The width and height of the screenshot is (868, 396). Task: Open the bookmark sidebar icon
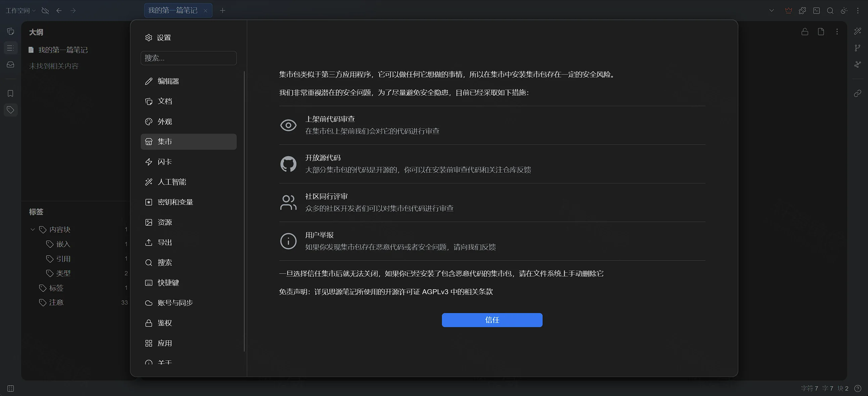coord(10,93)
